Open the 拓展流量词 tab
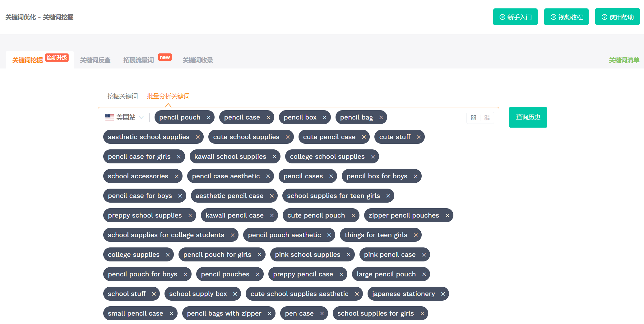The width and height of the screenshot is (644, 324). tap(139, 60)
